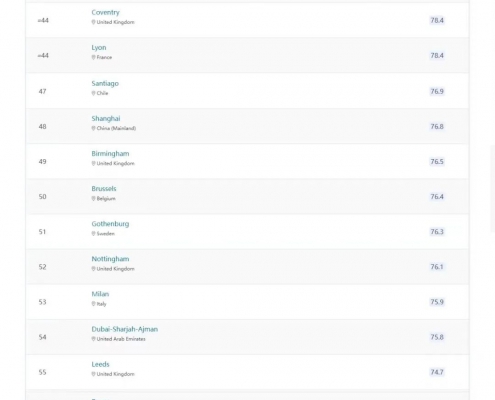Open the Nottingham city link
The image size is (495, 400).
pos(110,259)
